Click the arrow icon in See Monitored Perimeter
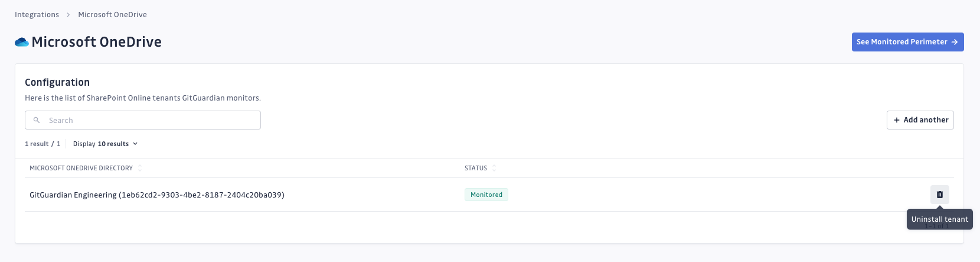The height and width of the screenshot is (262, 980). point(955,42)
